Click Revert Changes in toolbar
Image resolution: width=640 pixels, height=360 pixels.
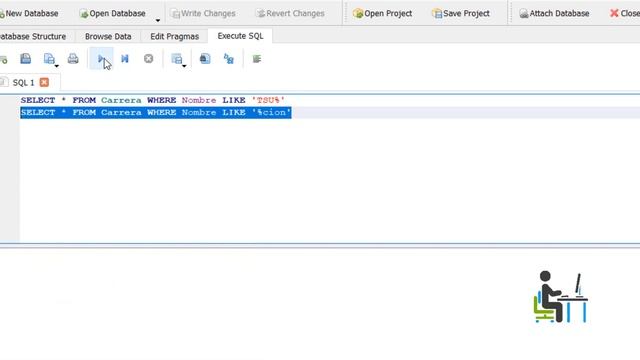(290, 13)
